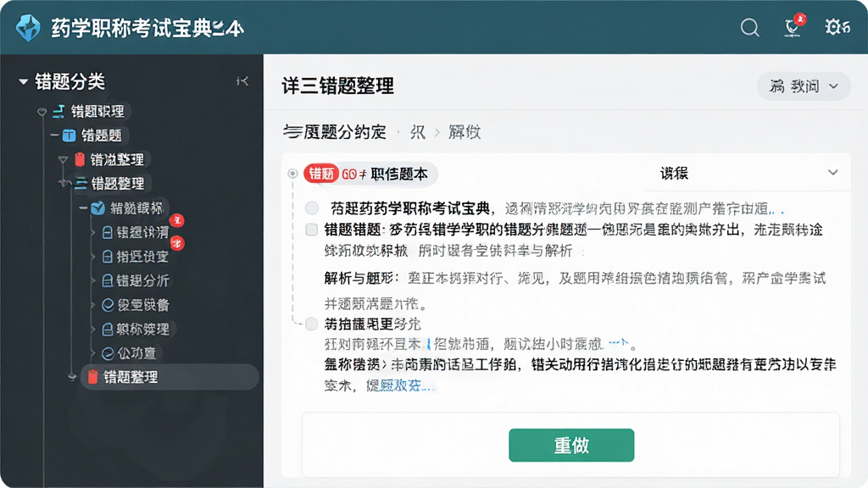The width and height of the screenshot is (868, 488).
Task: Click the green 重做 button
Action: point(571,445)
